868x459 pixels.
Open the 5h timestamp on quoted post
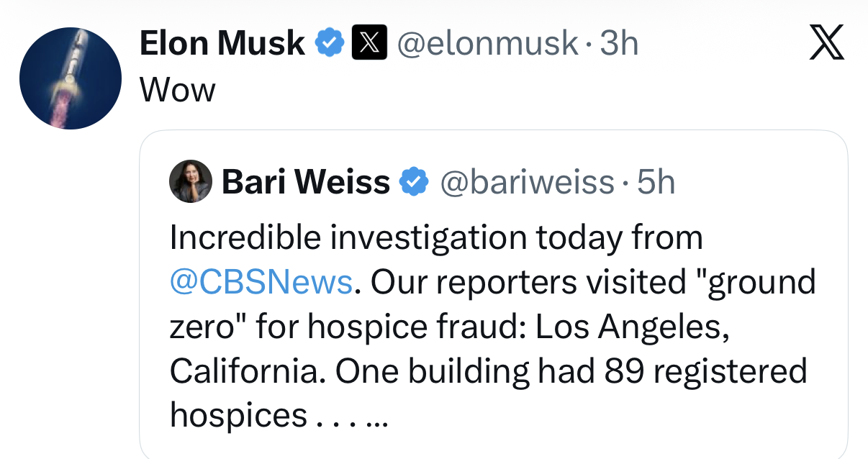tap(656, 182)
